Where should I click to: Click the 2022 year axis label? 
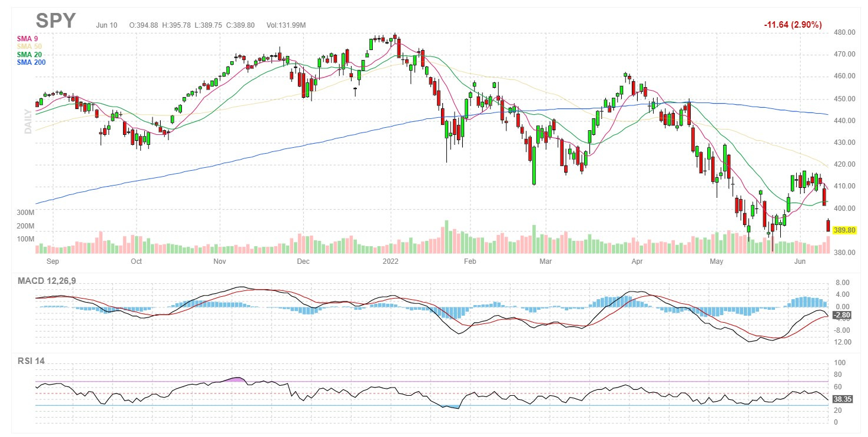point(391,260)
